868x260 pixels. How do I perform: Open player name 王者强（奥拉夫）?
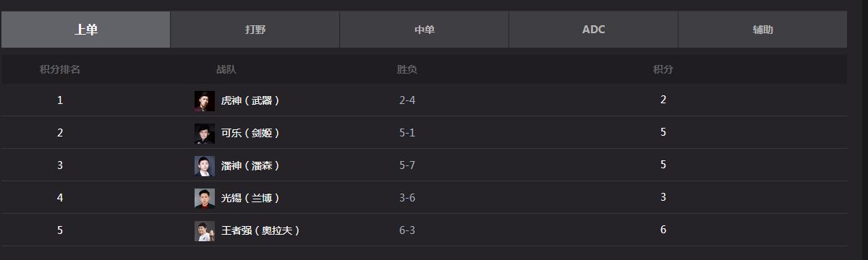pyautogui.click(x=261, y=231)
